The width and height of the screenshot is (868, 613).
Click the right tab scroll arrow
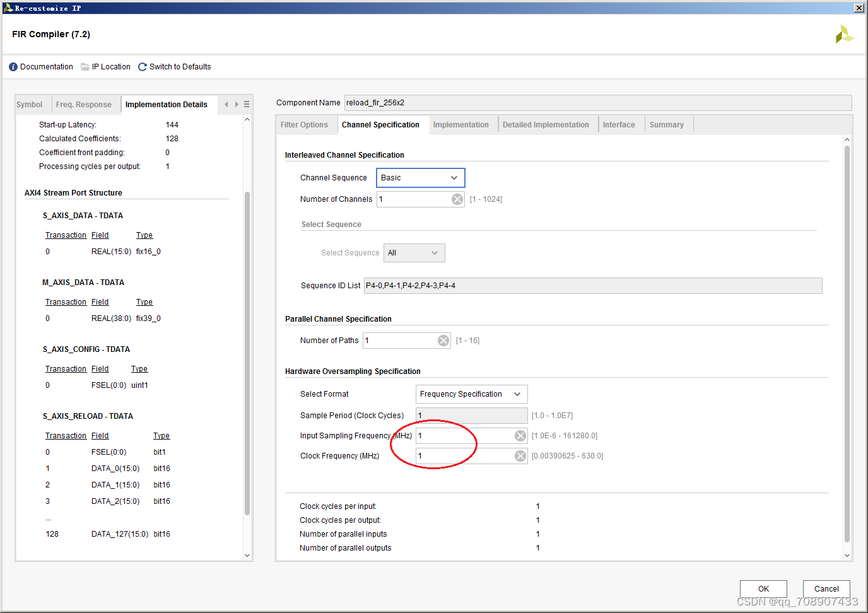coord(237,105)
